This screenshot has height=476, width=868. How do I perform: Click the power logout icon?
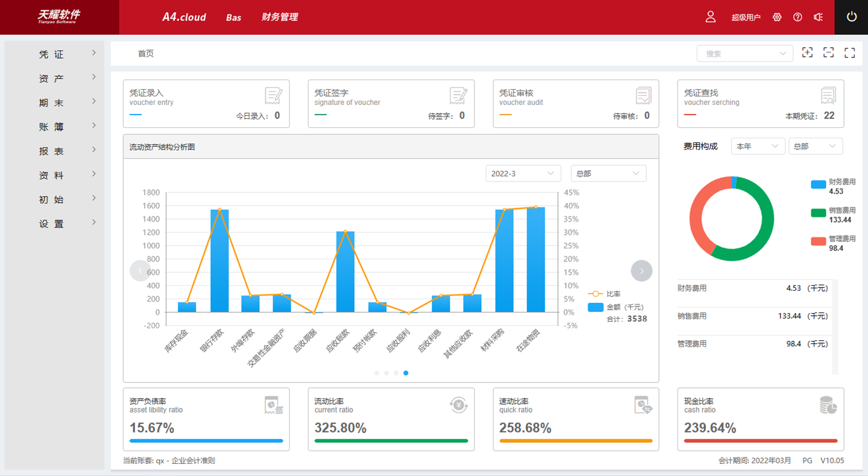(x=851, y=17)
